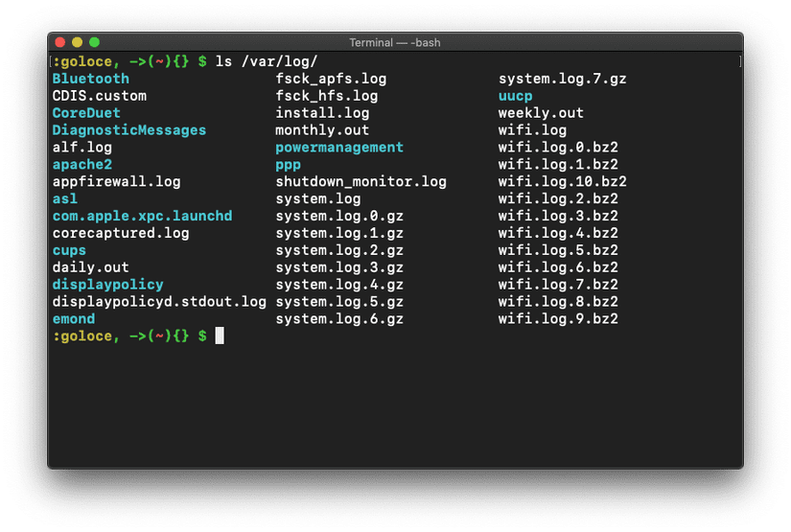The width and height of the screenshot is (791, 532).
Task: Click the Bluetooth directory name
Action: [x=90, y=79]
